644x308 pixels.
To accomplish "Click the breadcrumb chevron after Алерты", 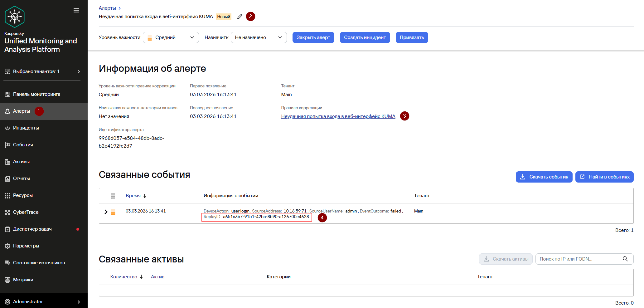I will tap(120, 8).
